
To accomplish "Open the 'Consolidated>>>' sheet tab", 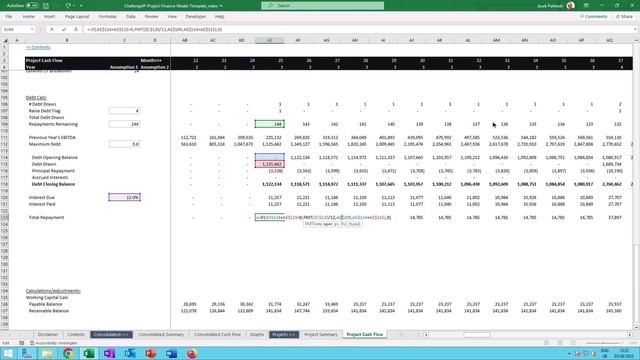I will tap(111, 334).
